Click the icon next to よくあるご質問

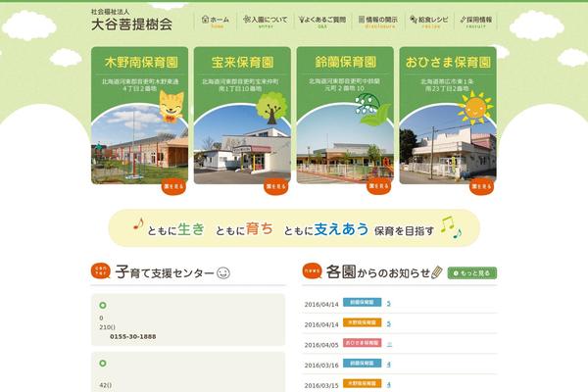coord(301,20)
